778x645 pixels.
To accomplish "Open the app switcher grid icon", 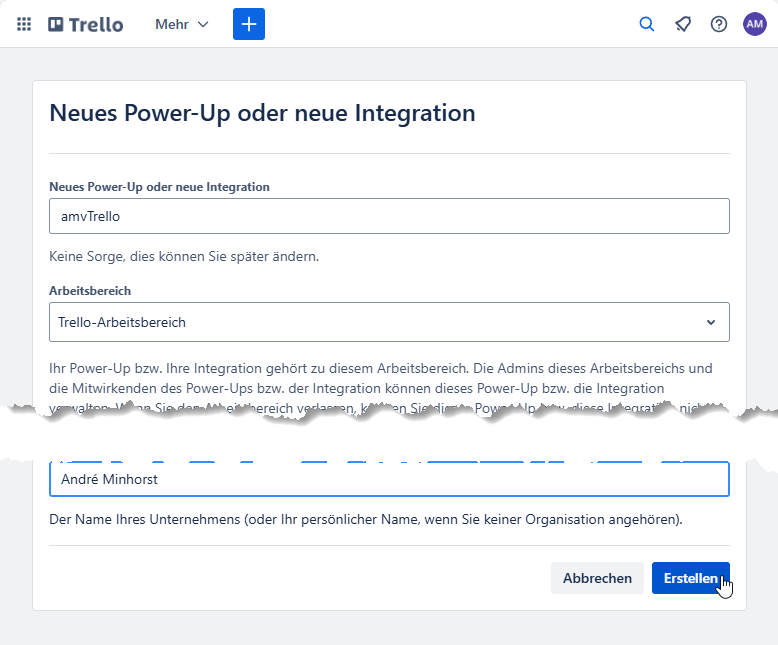I will (24, 24).
